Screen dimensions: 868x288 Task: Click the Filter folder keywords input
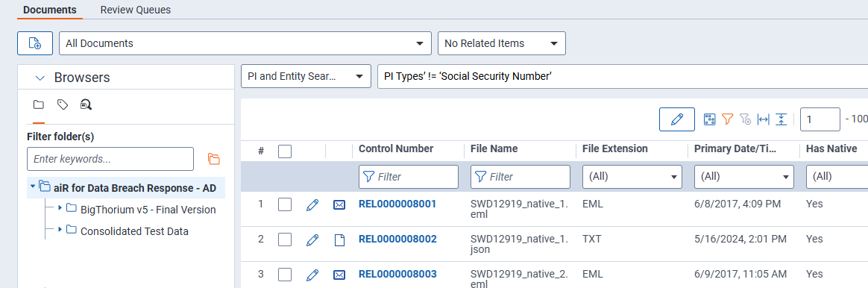tap(110, 159)
